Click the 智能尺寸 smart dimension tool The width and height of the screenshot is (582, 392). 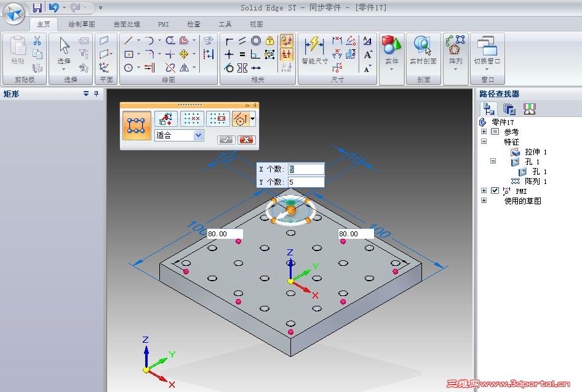pyautogui.click(x=314, y=50)
